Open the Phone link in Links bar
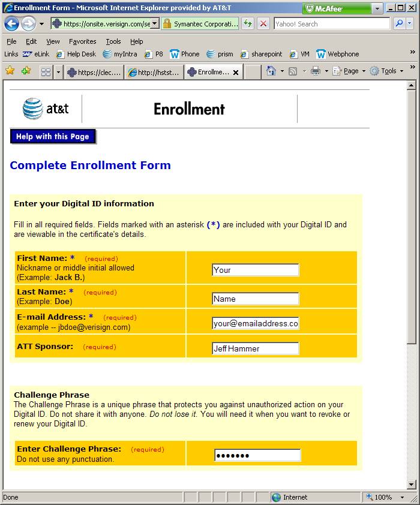420x505 pixels. [185, 54]
